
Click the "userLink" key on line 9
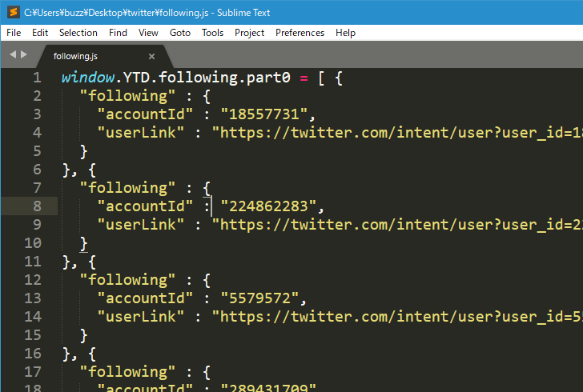pyautogui.click(x=141, y=225)
